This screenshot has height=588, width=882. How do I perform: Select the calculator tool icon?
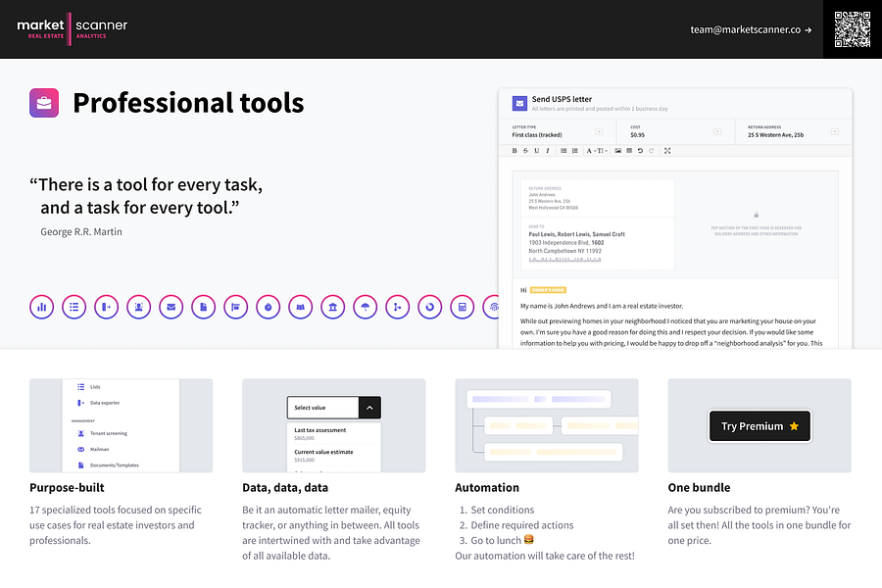pyautogui.click(x=463, y=307)
